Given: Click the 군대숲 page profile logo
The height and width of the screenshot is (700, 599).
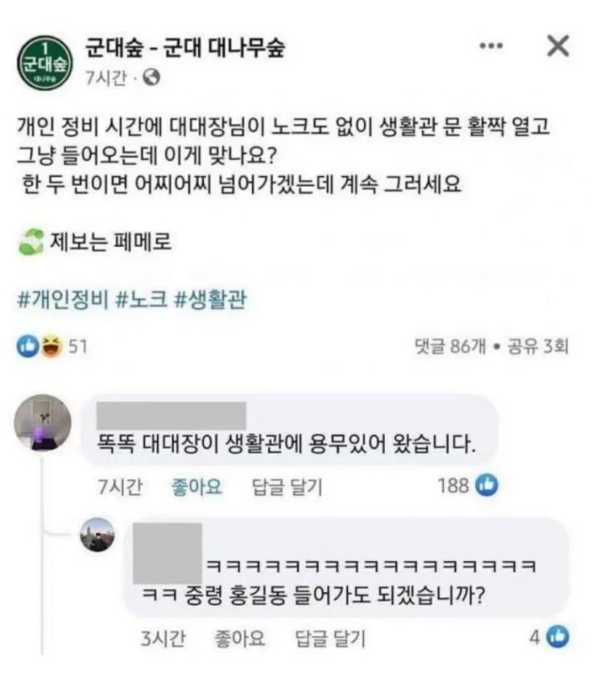Looking at the screenshot, I should tap(44, 61).
